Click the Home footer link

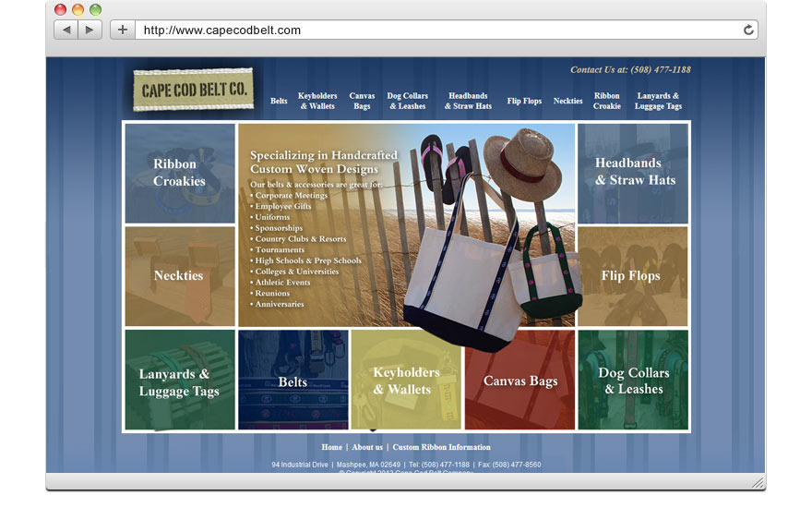click(x=331, y=447)
